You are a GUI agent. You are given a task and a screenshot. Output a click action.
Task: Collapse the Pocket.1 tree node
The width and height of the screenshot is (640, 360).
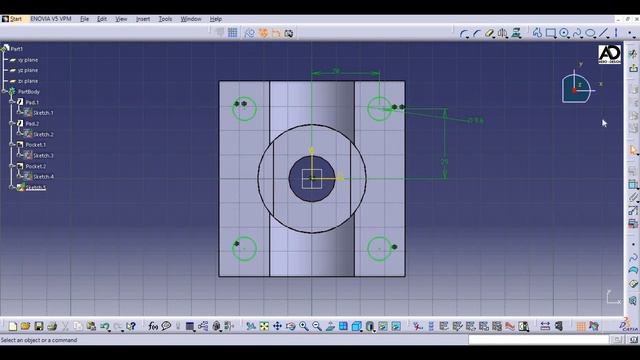point(11,144)
